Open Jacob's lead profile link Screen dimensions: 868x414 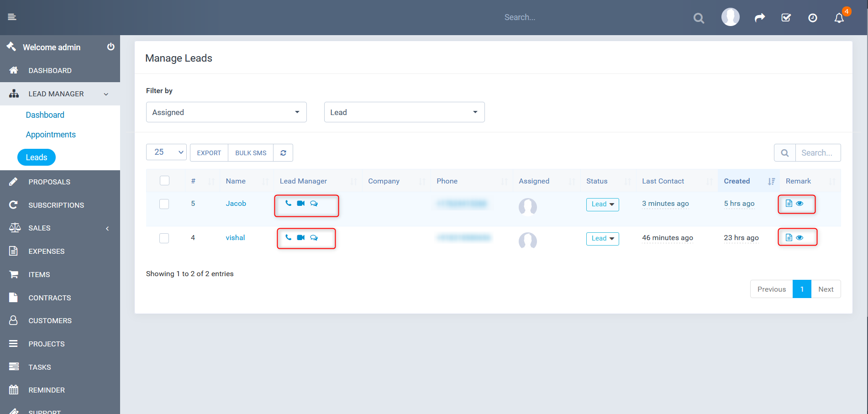(236, 204)
